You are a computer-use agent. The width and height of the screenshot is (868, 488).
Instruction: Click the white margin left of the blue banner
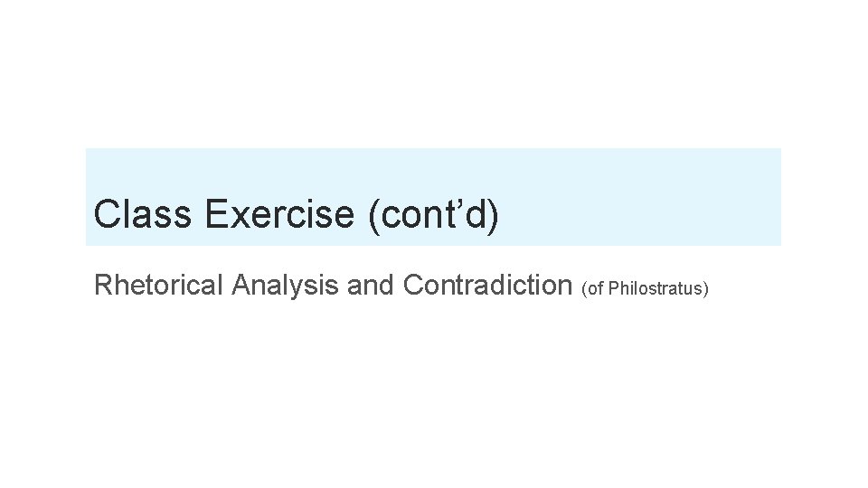coord(42,197)
